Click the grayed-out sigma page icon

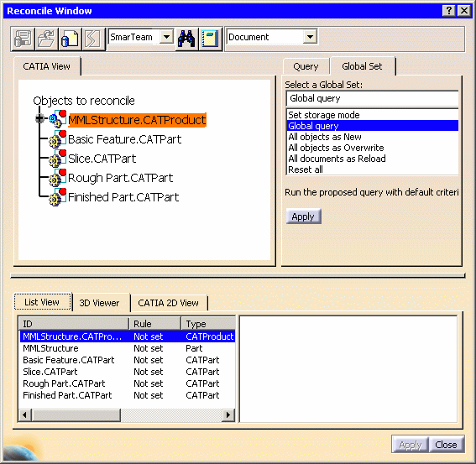[x=93, y=39]
